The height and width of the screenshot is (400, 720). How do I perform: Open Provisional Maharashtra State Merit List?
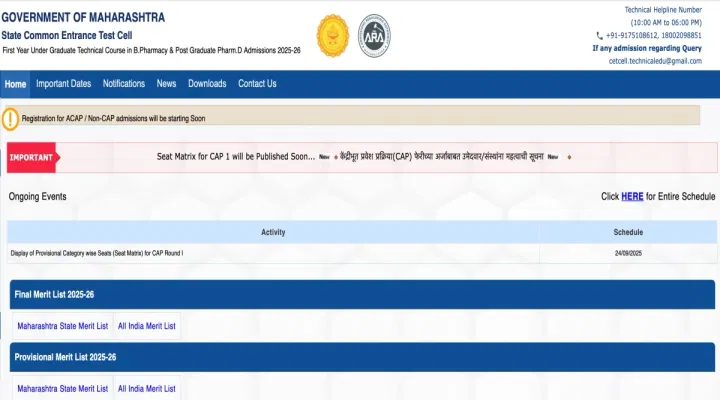tap(62, 388)
